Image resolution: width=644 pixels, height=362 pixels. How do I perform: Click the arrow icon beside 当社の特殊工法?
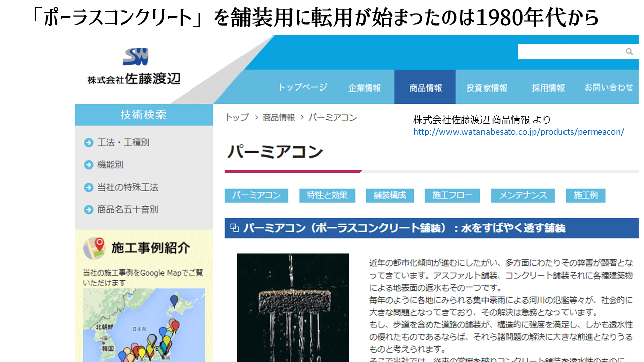tap(89, 188)
